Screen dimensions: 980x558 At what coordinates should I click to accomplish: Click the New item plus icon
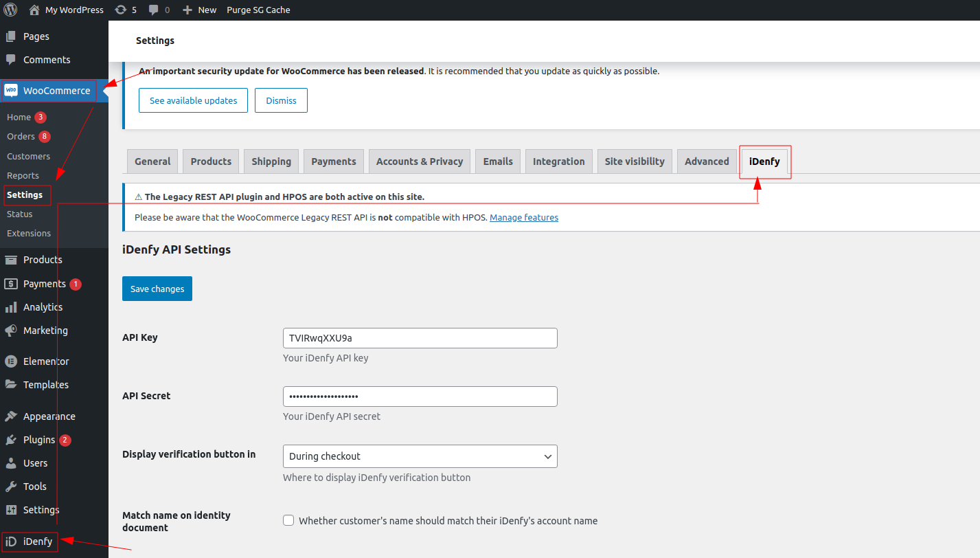(x=186, y=10)
